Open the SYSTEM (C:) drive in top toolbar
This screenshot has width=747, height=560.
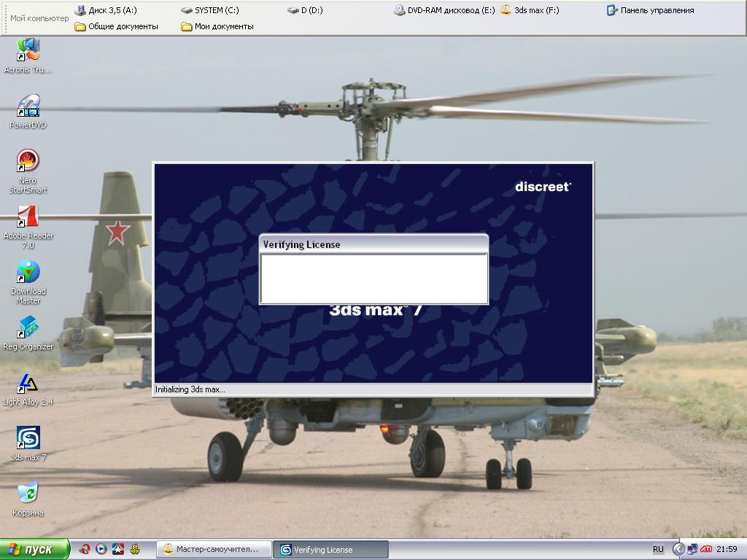click(210, 10)
